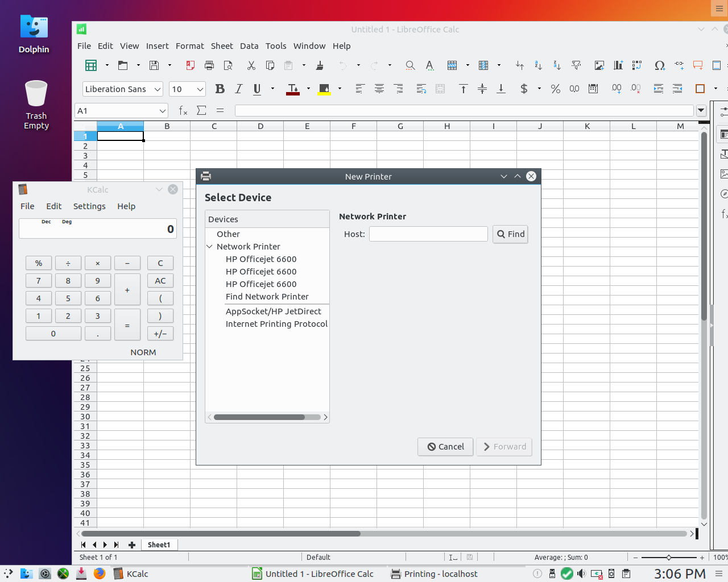Select the Sheet1 tab
The width and height of the screenshot is (728, 582).
coord(159,544)
